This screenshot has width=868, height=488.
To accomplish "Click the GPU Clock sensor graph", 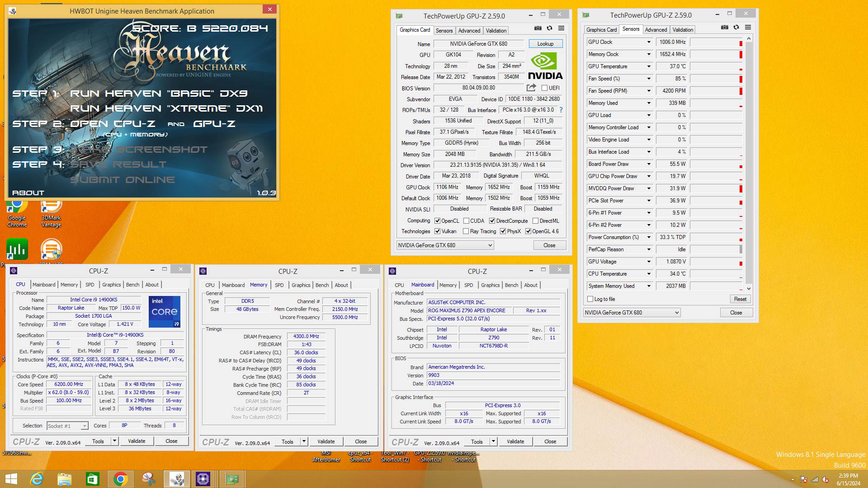I will pos(716,42).
